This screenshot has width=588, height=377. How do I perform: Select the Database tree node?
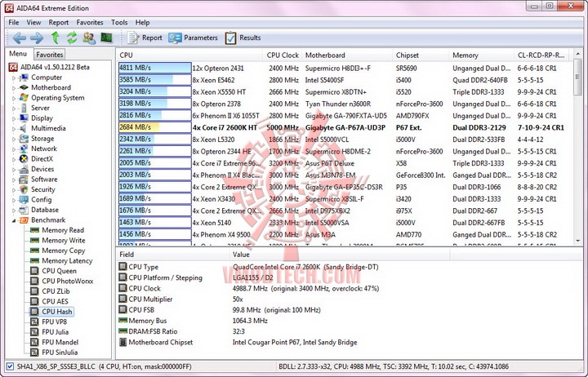coord(45,210)
